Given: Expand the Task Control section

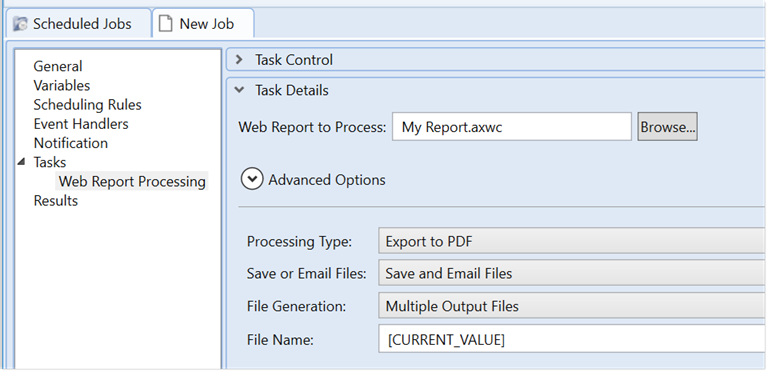Looking at the screenshot, I should click(x=239, y=60).
